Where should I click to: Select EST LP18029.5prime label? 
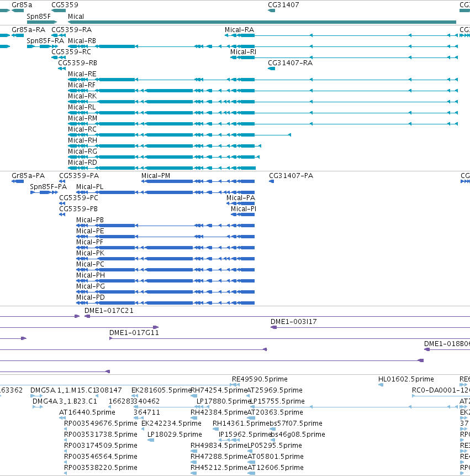click(175, 435)
